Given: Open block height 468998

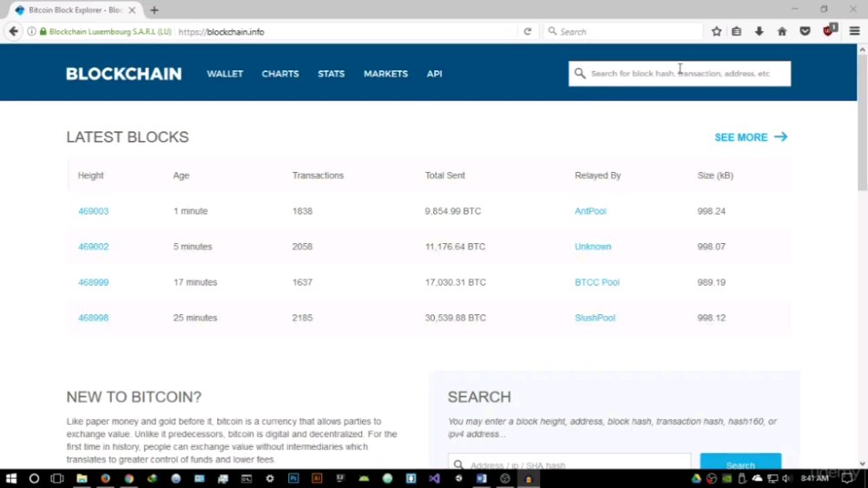Looking at the screenshot, I should pyautogui.click(x=93, y=318).
